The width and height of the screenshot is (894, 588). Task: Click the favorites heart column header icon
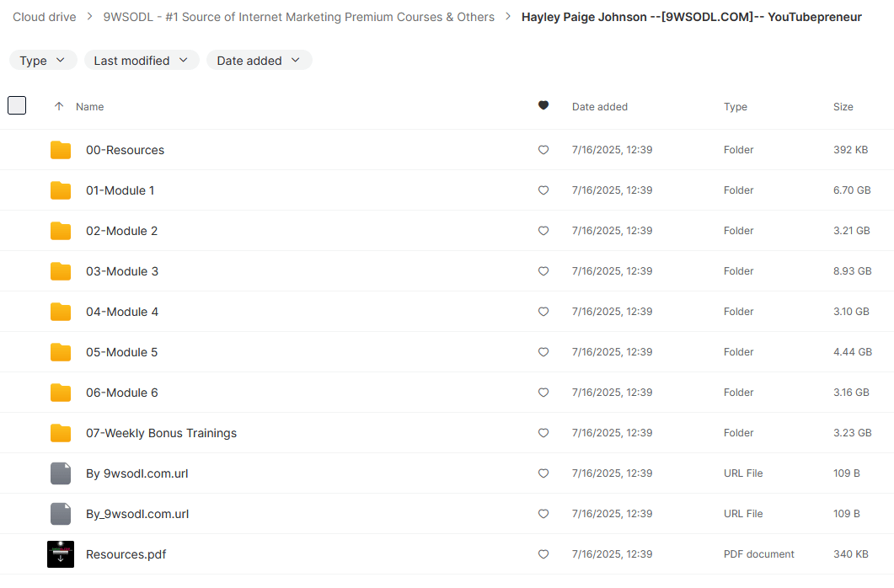tap(543, 106)
